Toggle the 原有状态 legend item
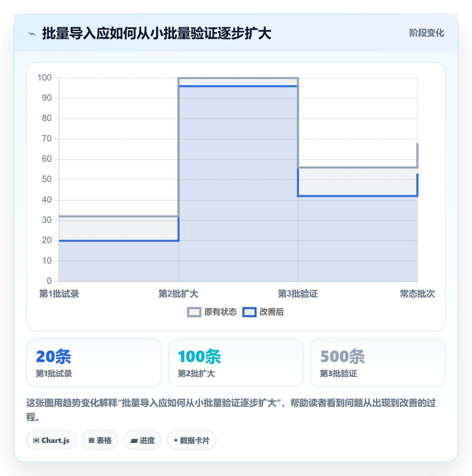This screenshot has width=472, height=476. point(212,312)
